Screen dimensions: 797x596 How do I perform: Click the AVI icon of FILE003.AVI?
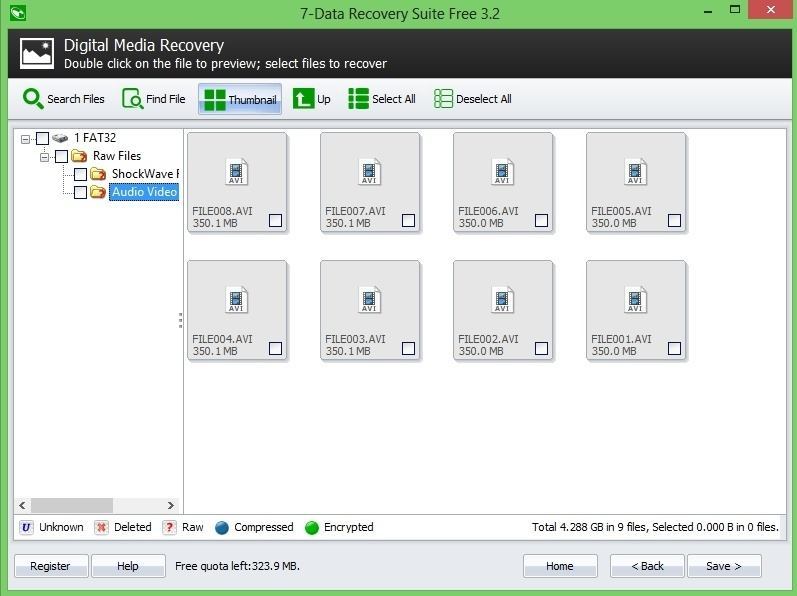(370, 300)
